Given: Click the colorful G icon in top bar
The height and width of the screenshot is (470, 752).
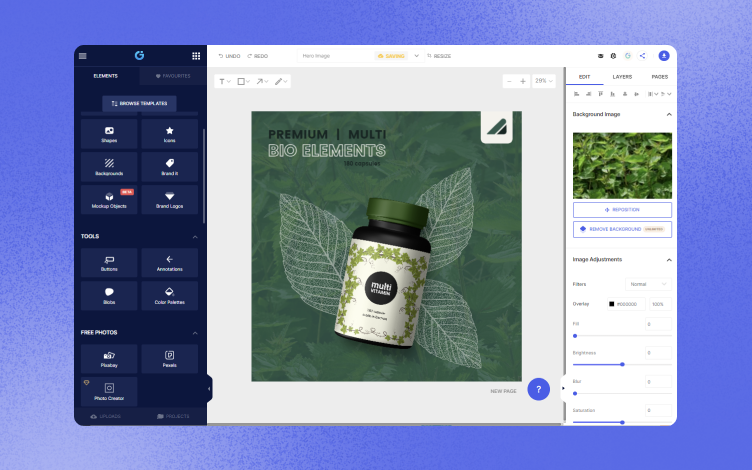Looking at the screenshot, I should coord(627,56).
